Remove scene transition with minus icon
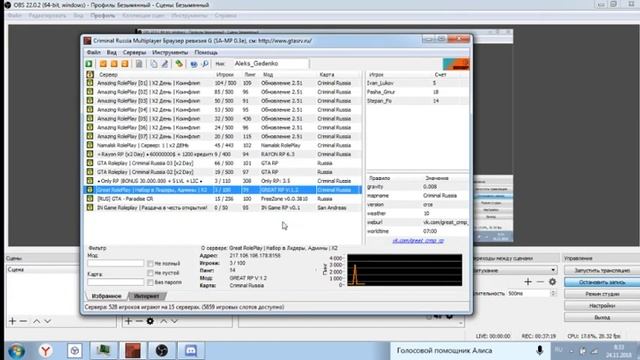The height and width of the screenshot is (360, 640). 540,282
